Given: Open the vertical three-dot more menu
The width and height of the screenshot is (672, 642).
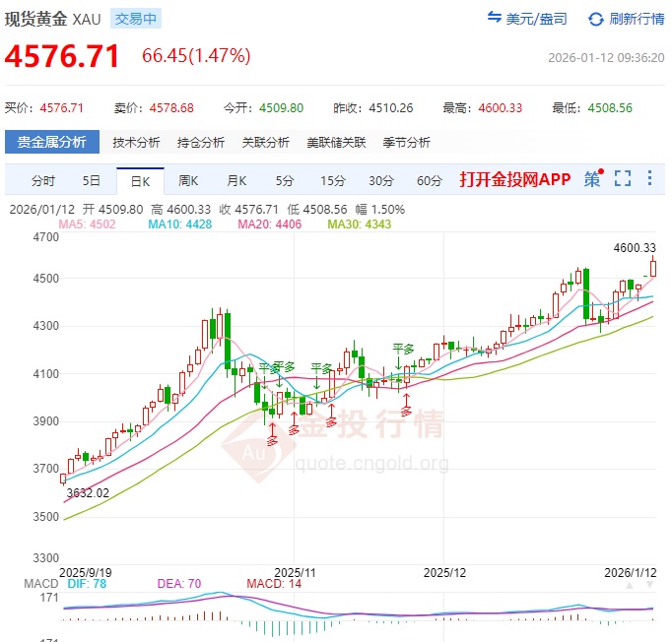Looking at the screenshot, I should (x=649, y=178).
